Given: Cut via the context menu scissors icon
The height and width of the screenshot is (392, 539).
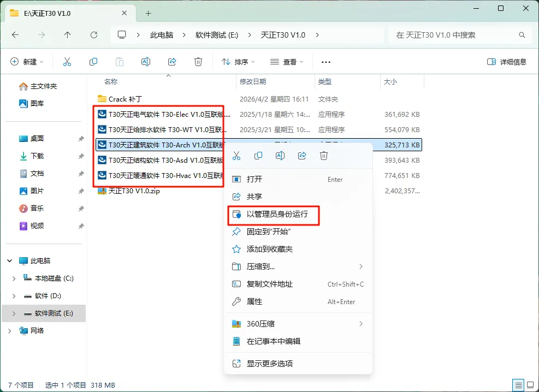Looking at the screenshot, I should click(236, 156).
